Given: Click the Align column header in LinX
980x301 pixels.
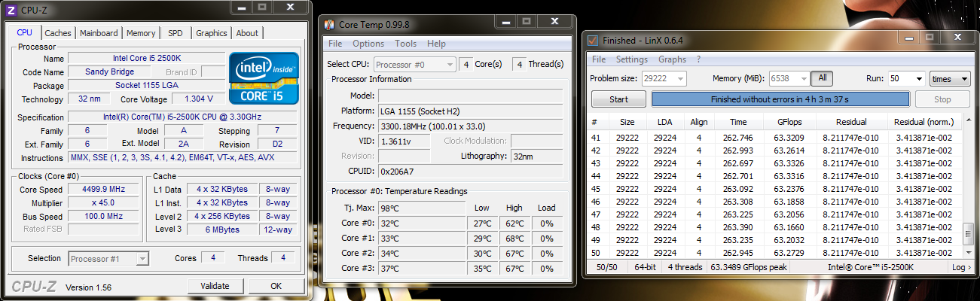Looking at the screenshot, I should click(x=698, y=122).
